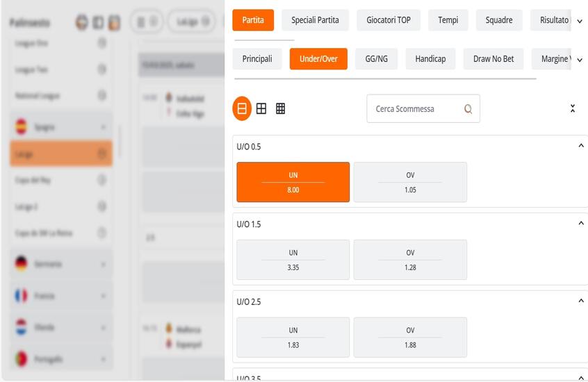Select UN 1.83 odds for U/O 2.5

[x=293, y=338]
